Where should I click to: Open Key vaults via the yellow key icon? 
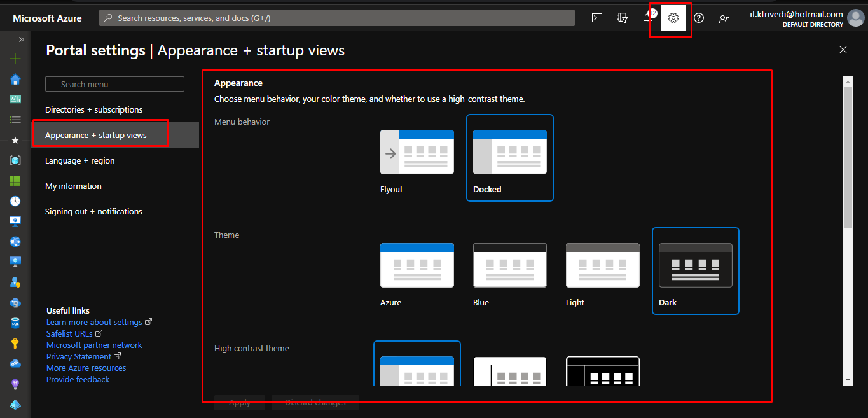15,344
